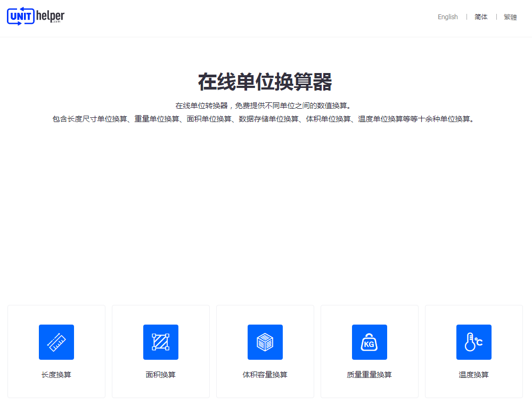Open the 长度换算 length converter

pos(56,375)
